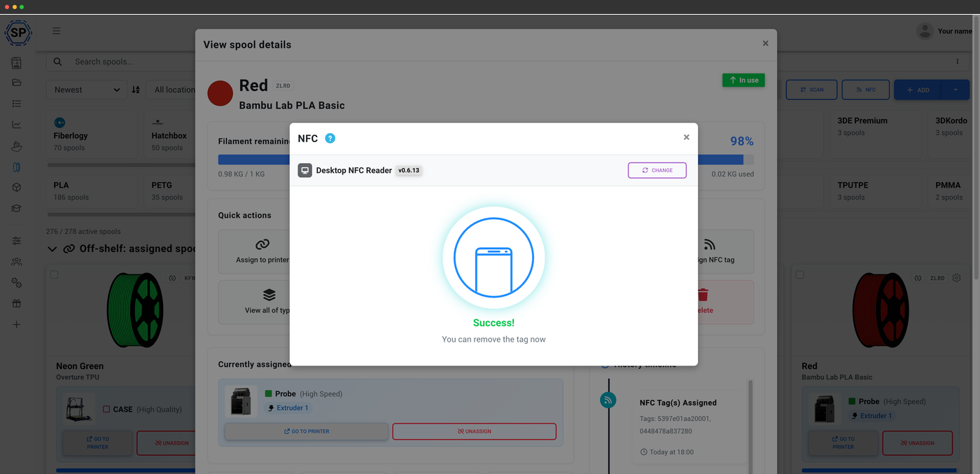Click the filament remaining progress bar
Viewport: 980px width, 474px height.
point(486,160)
